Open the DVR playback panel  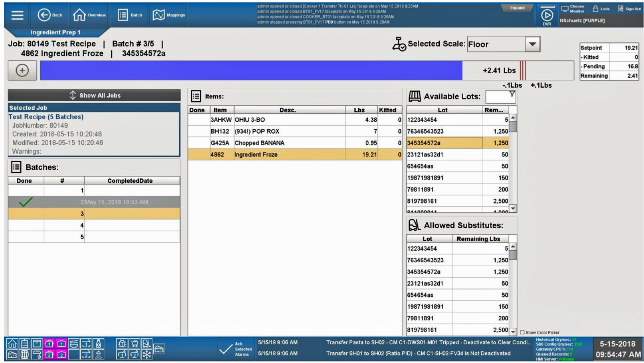pyautogui.click(x=547, y=15)
